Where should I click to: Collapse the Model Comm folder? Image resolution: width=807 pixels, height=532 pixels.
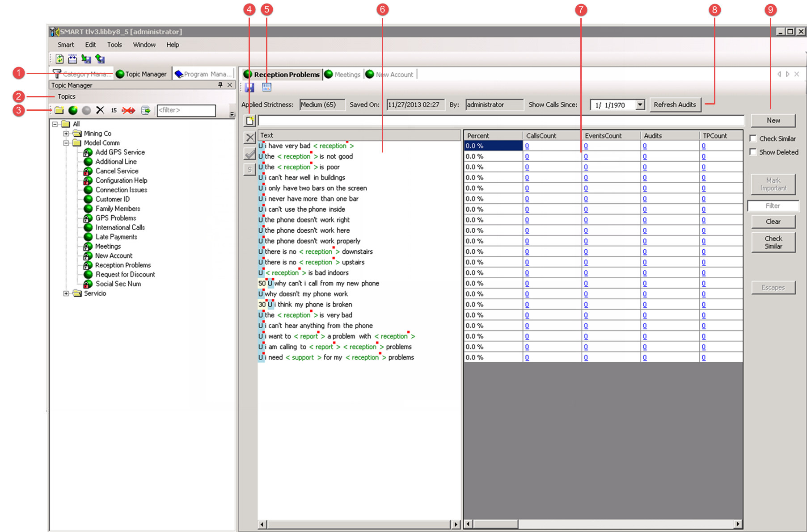pyautogui.click(x=66, y=143)
